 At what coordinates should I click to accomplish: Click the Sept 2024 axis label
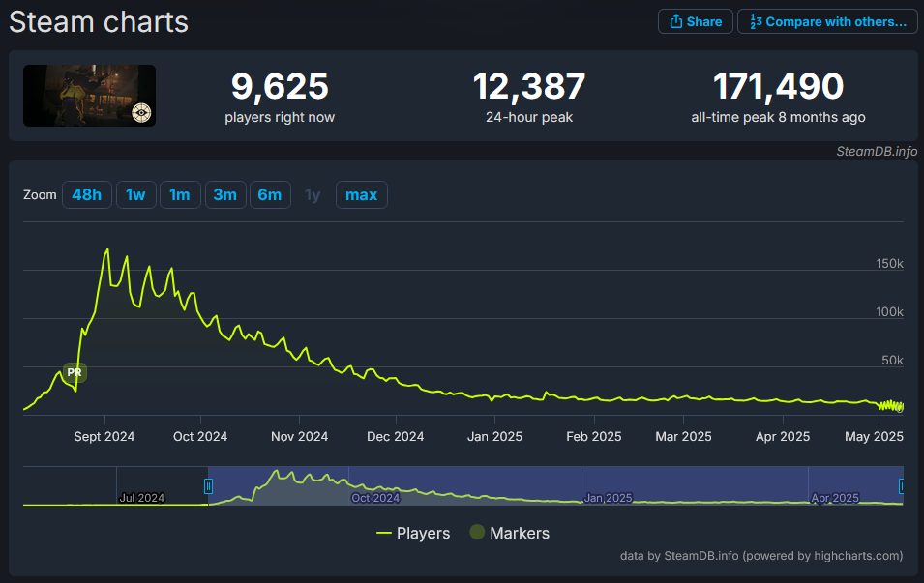(104, 436)
